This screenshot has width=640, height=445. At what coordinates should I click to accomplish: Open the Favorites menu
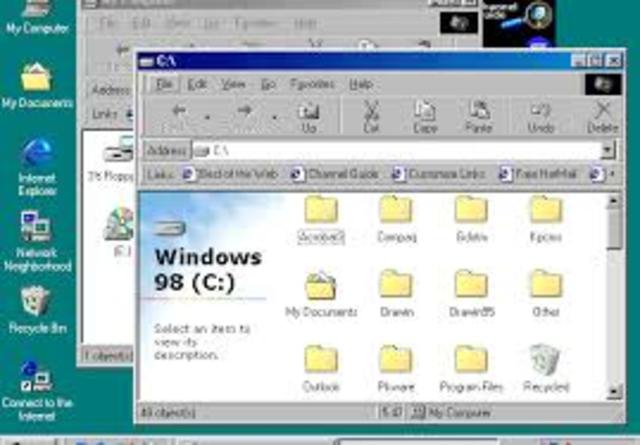(312, 85)
